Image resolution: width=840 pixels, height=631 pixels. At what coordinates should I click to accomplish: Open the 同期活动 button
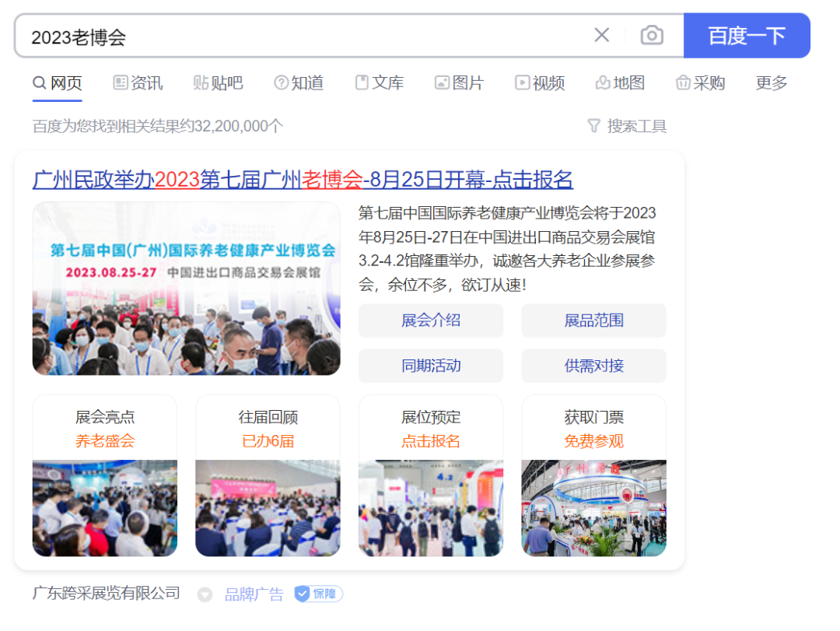[431, 366]
